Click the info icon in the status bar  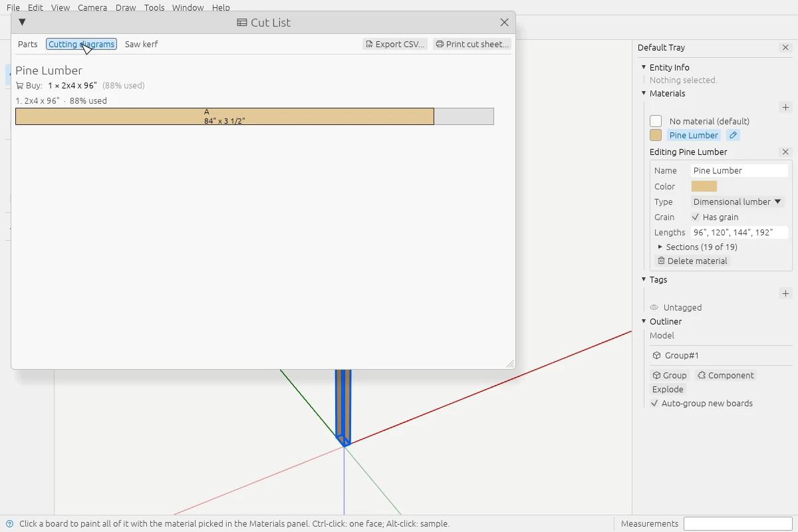pyautogui.click(x=10, y=523)
